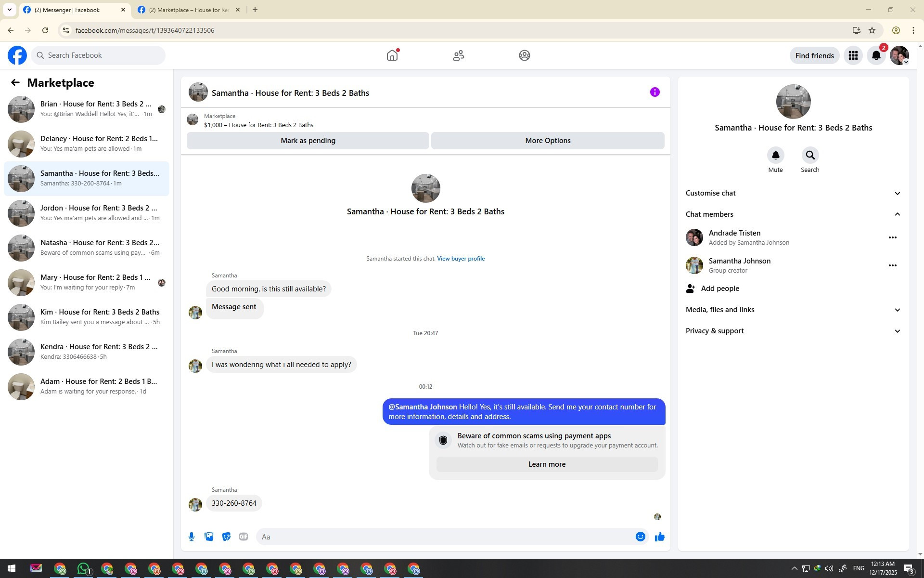Show hidden system tray icons
Image resolution: width=924 pixels, height=578 pixels.
click(x=794, y=569)
